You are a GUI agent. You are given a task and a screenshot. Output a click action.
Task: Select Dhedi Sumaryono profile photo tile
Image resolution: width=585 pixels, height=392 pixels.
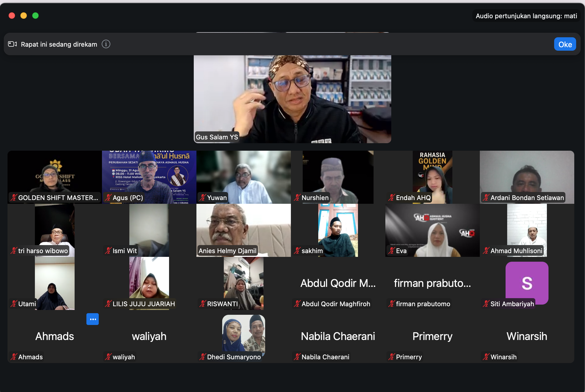click(x=243, y=333)
